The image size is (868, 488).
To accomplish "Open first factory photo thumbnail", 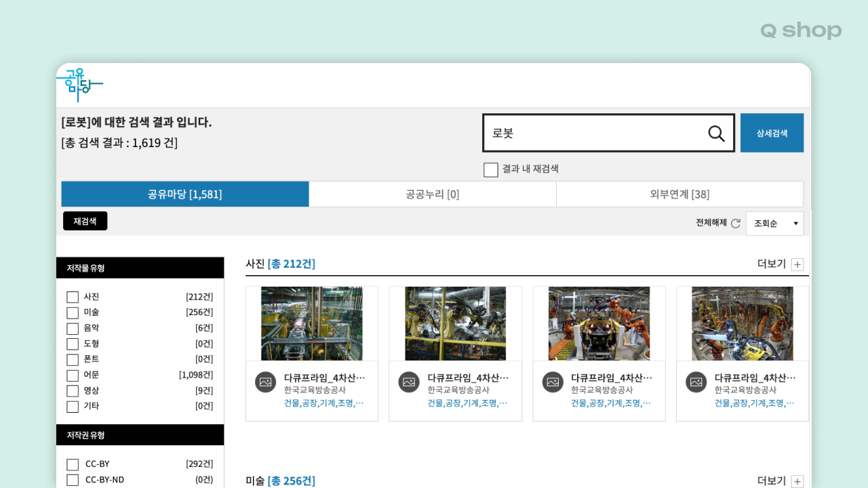I will (312, 323).
